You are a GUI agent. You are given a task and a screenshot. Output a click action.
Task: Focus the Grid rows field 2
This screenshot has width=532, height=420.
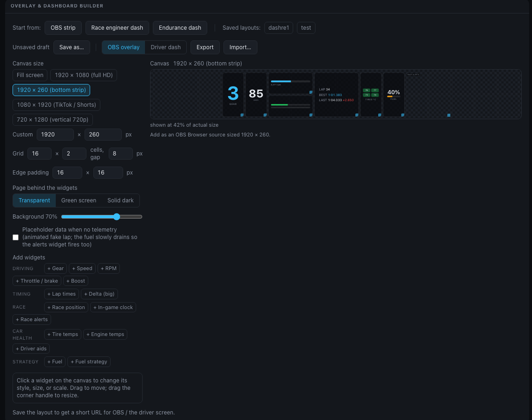(74, 154)
